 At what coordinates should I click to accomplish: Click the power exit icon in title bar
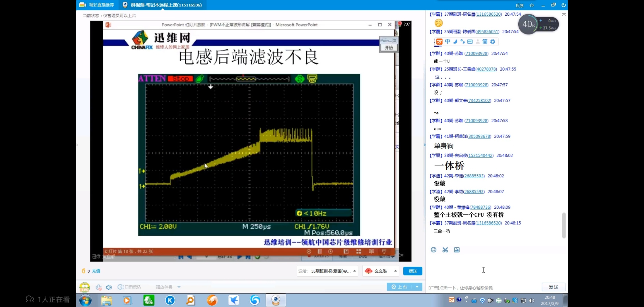tap(563, 5)
